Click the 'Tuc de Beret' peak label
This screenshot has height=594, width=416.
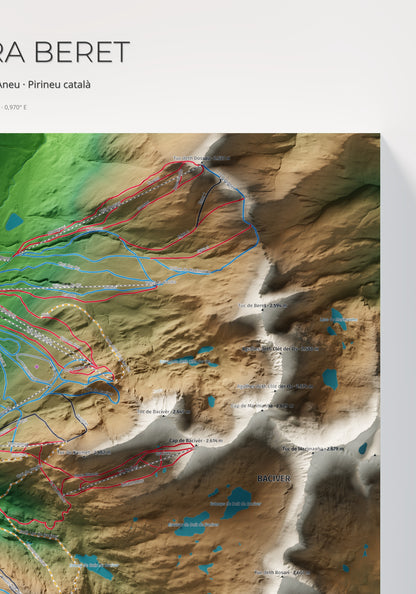[262, 305]
